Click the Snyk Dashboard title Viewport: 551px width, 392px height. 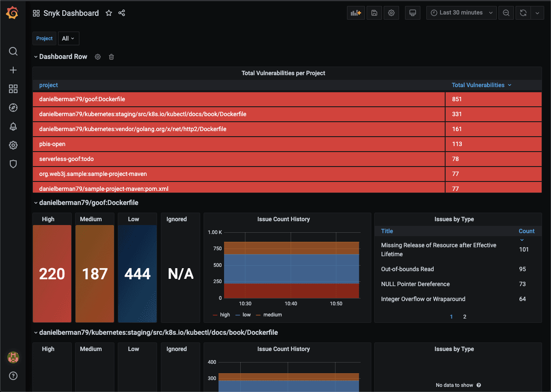71,13
